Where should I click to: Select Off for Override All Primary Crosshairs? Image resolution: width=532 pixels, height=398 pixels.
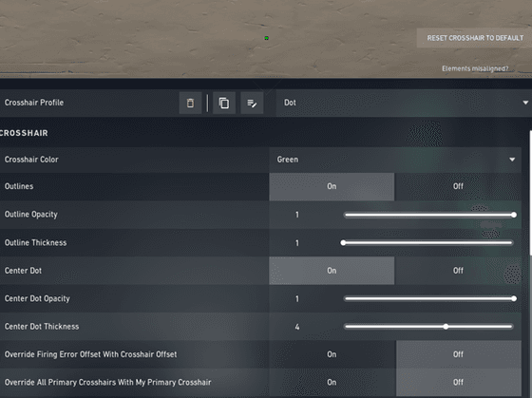click(458, 383)
